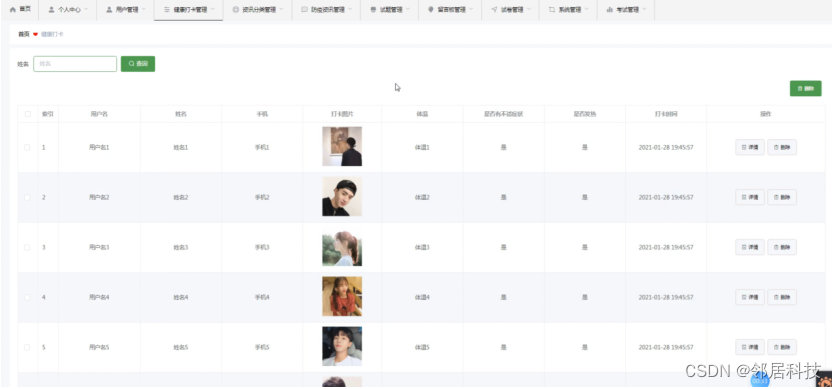Click 删除 for row 用户名5
This screenshot has height=389, width=837.
coord(782,347)
